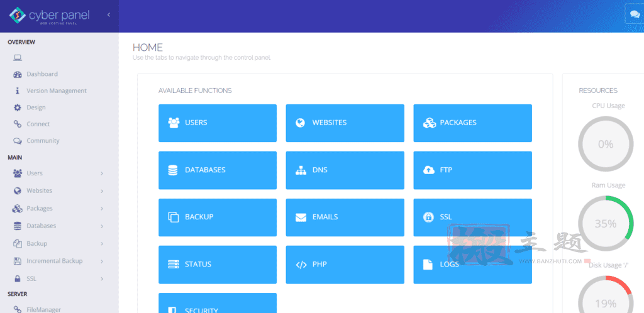Click the SSL tile lock icon

pos(428,217)
